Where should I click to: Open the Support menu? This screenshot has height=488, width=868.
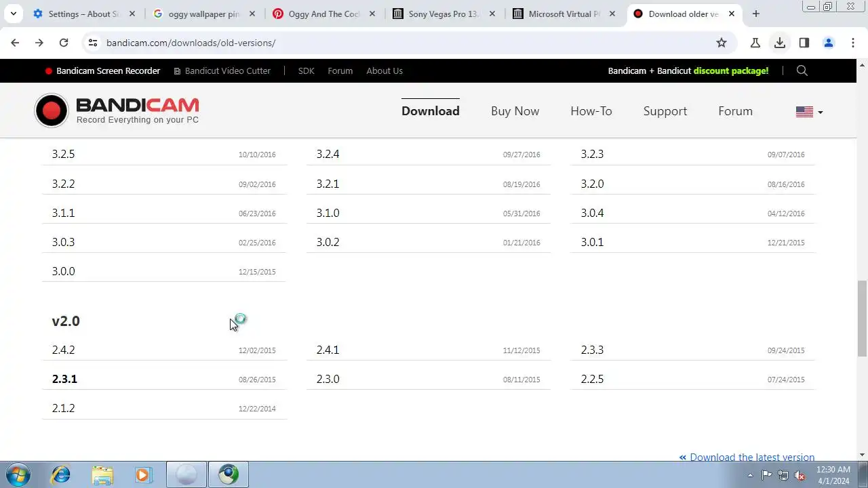point(665,111)
